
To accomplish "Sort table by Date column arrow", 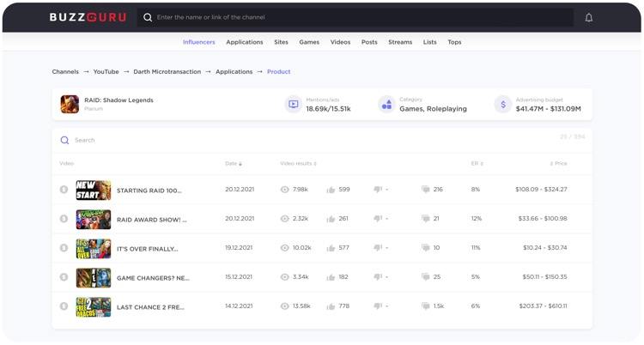I will coord(240,164).
